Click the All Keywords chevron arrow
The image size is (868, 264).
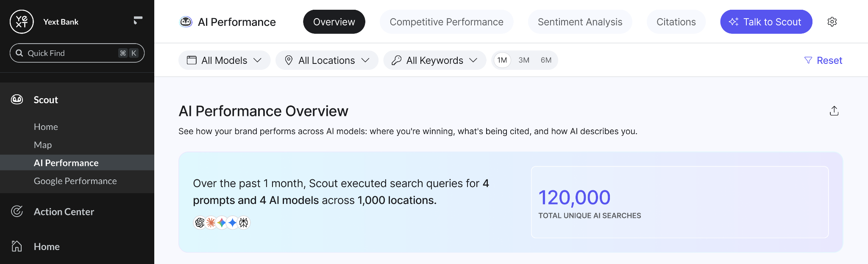(473, 60)
